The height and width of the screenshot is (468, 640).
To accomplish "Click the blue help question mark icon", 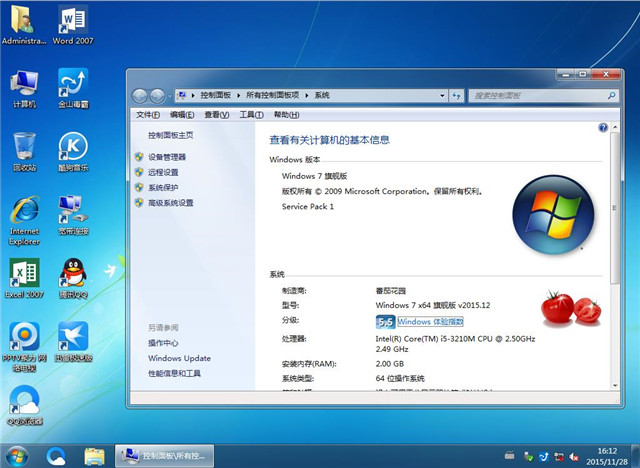I will [x=603, y=128].
